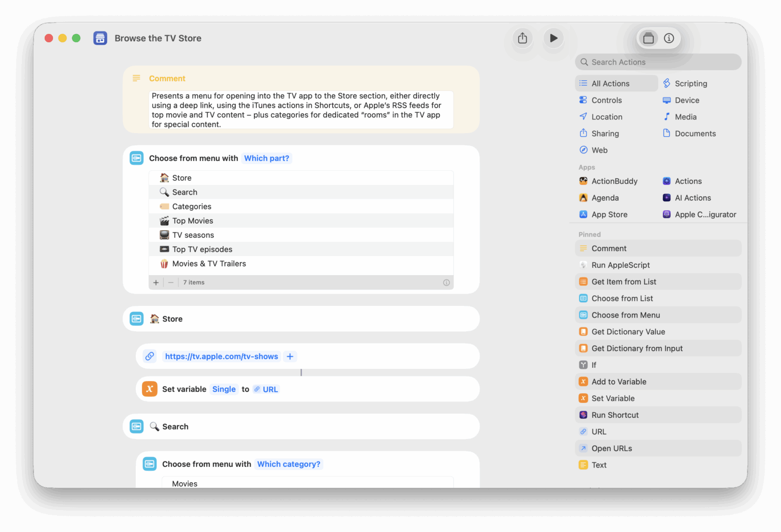
Task: Toggle the action library panel button
Action: [648, 38]
